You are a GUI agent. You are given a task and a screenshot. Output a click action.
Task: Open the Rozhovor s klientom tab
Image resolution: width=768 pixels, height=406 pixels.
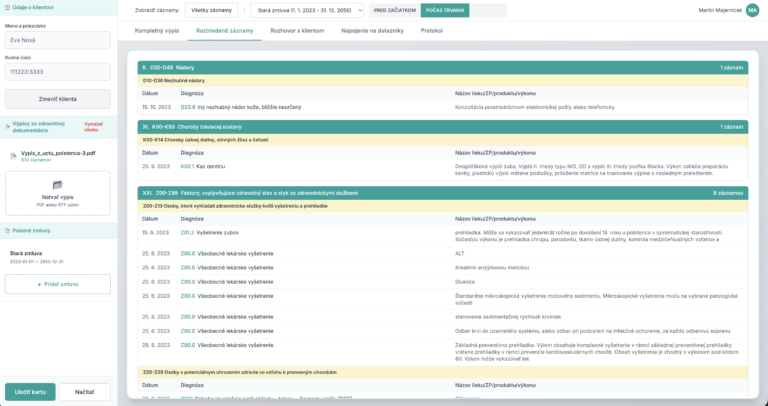(297, 30)
